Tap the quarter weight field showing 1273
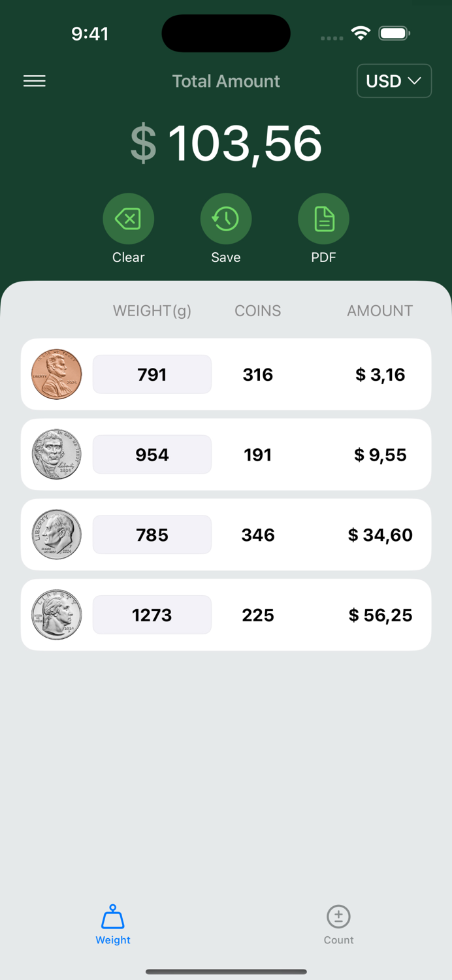This screenshot has height=980, width=452. click(x=152, y=614)
